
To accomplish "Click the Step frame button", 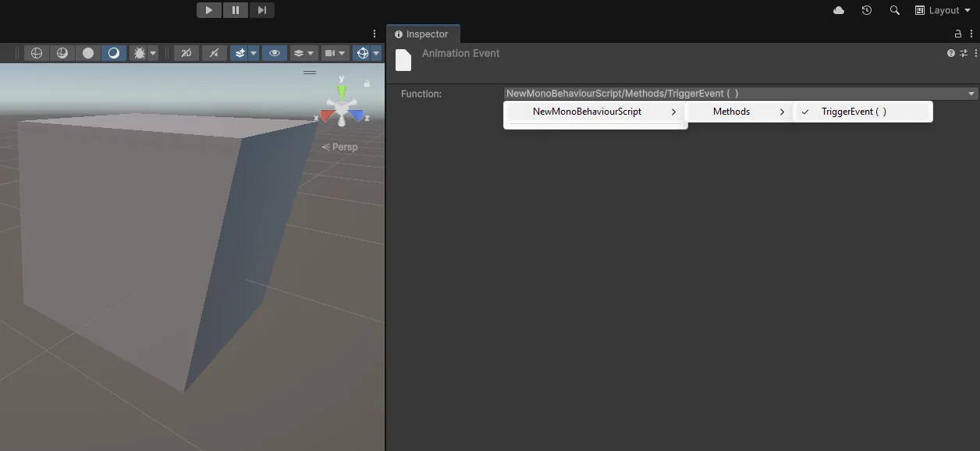I will point(262,10).
